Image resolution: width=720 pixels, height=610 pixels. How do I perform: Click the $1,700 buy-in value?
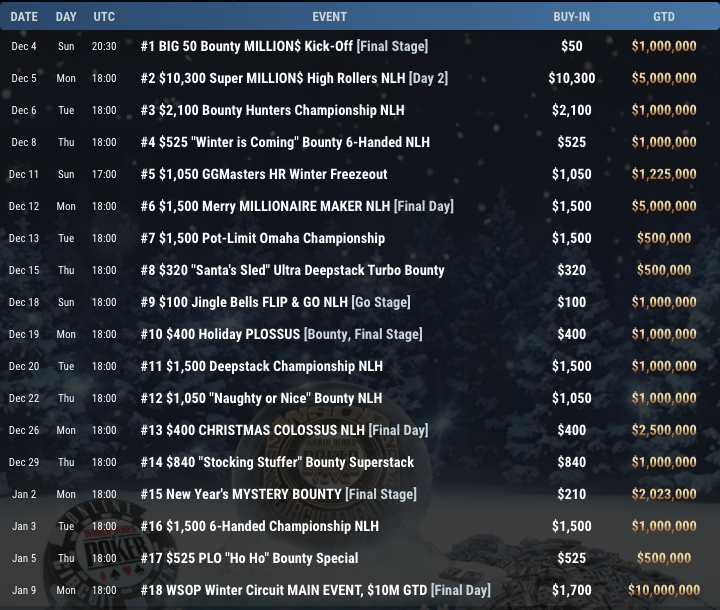572,590
